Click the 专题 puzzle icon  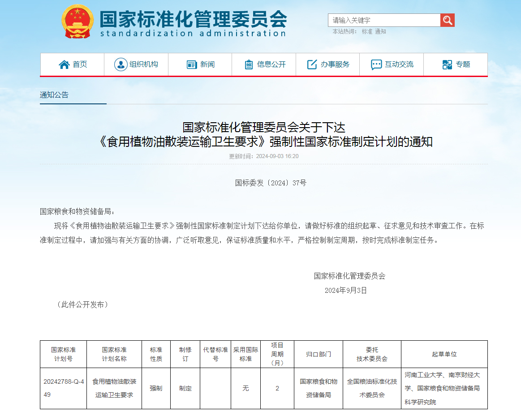coord(447,64)
